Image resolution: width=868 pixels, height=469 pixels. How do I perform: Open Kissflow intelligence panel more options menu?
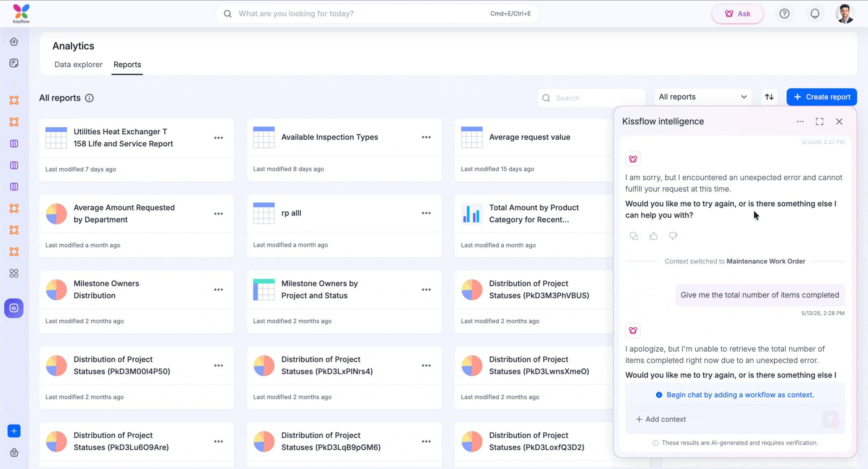click(800, 121)
